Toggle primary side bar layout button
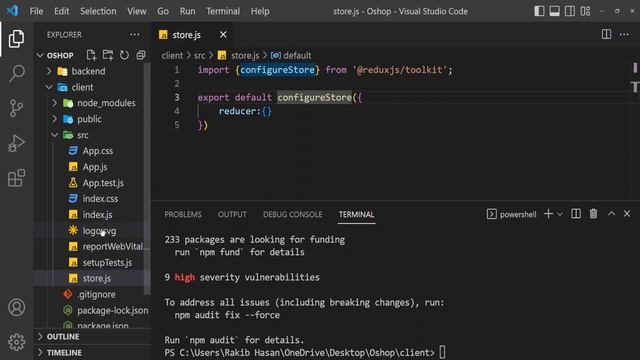The height and width of the screenshot is (360, 640). (x=539, y=11)
